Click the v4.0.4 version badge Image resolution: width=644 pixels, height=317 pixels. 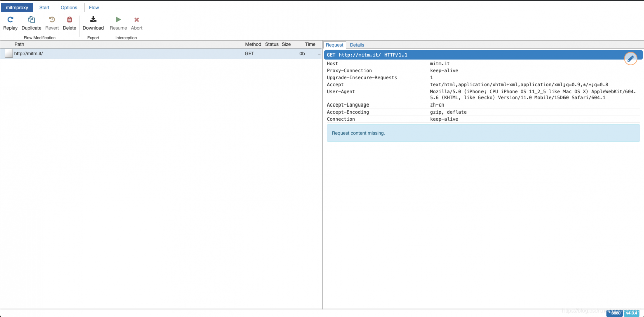point(631,313)
